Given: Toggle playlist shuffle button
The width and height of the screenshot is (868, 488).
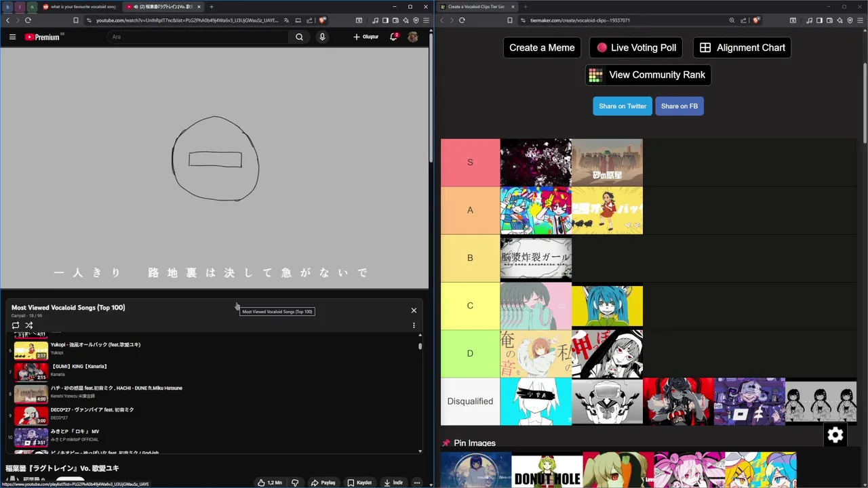Looking at the screenshot, I should click(29, 325).
